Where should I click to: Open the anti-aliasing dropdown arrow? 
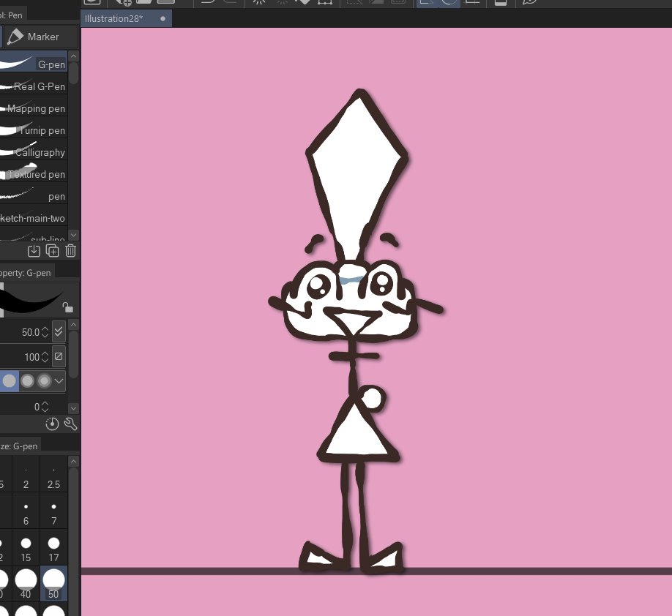click(x=59, y=380)
